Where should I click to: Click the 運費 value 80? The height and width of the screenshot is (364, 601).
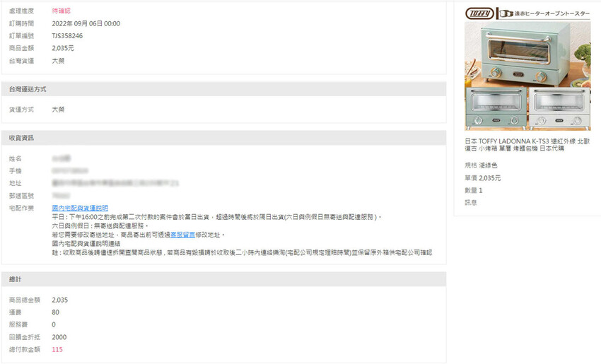click(x=56, y=312)
